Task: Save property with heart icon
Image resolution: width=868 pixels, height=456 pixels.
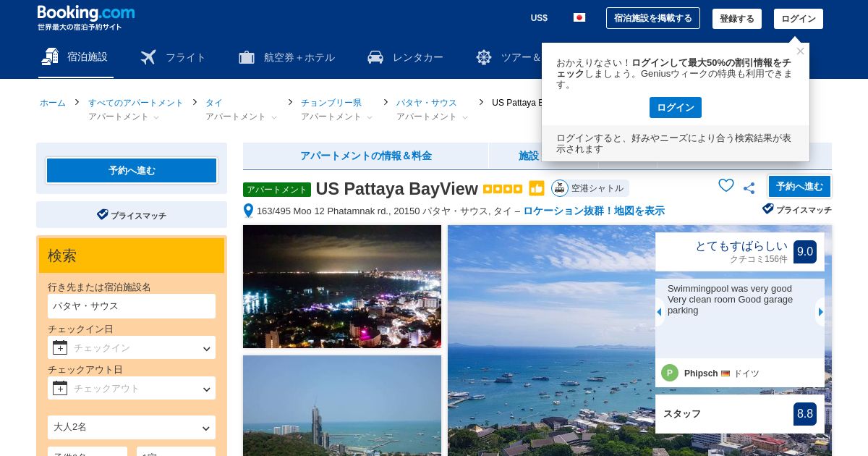Action: (726, 186)
